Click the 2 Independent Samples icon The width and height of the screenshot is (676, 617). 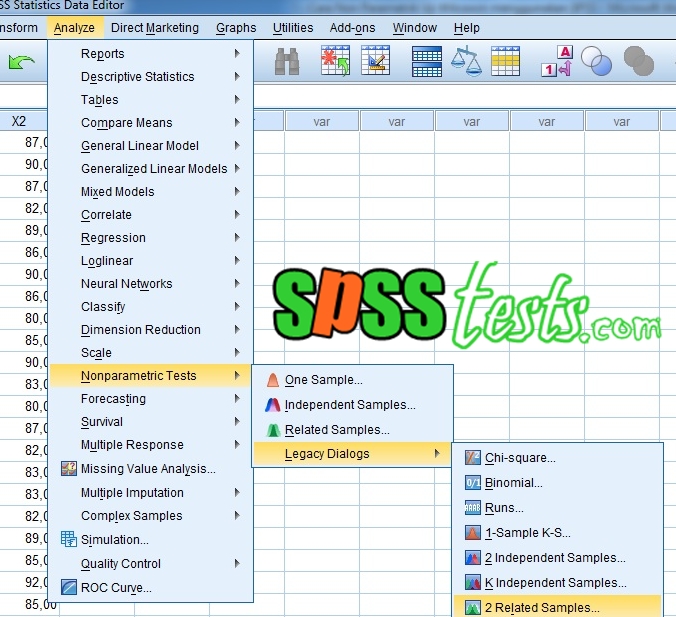[x=473, y=557]
